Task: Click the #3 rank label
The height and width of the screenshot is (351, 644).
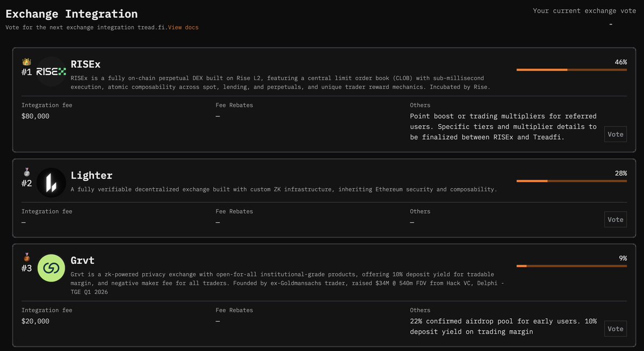Action: point(27,268)
